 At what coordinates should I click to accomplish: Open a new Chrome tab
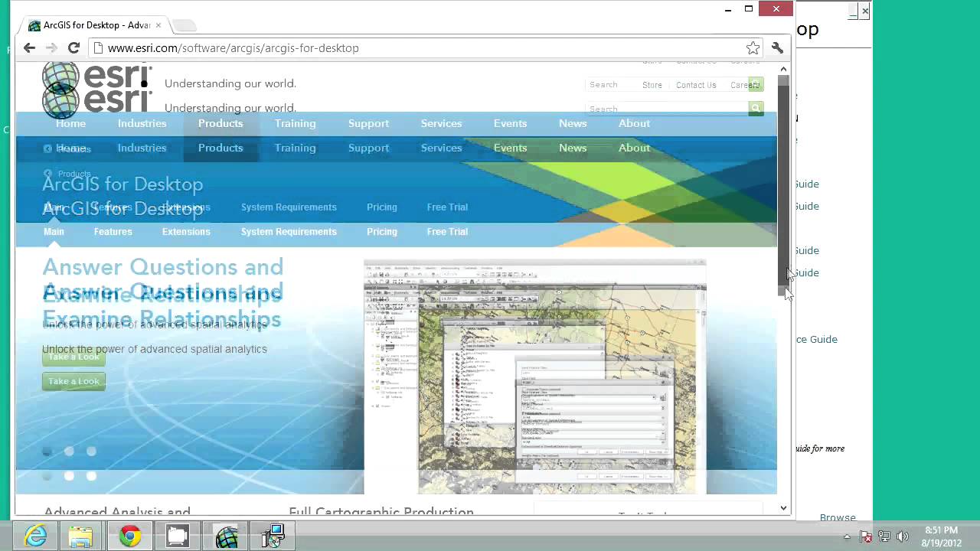point(184,25)
